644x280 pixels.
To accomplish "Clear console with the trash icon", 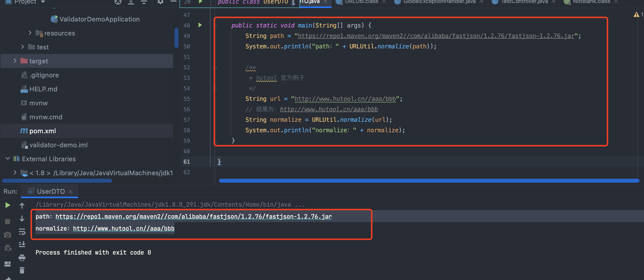I will click(x=22, y=270).
